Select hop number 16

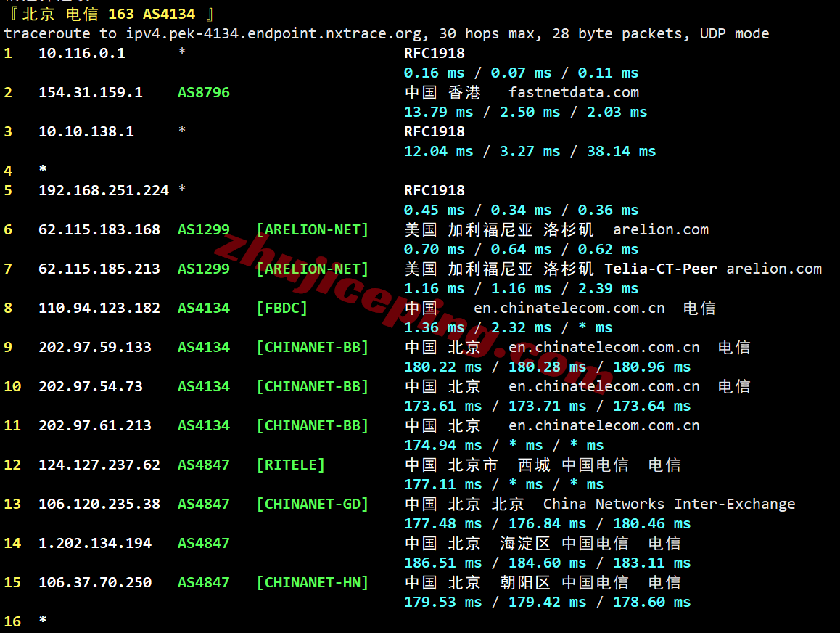click(x=12, y=621)
